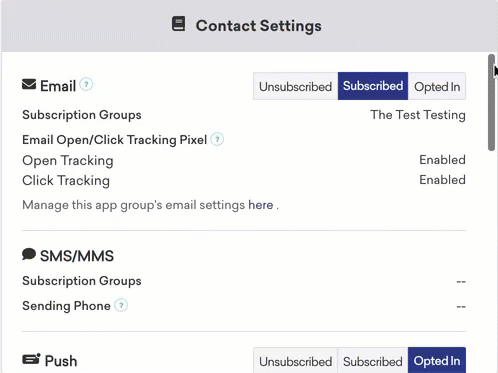The image size is (498, 373).
Task: Open the help icon beside Sending Phone
Action: point(121,305)
